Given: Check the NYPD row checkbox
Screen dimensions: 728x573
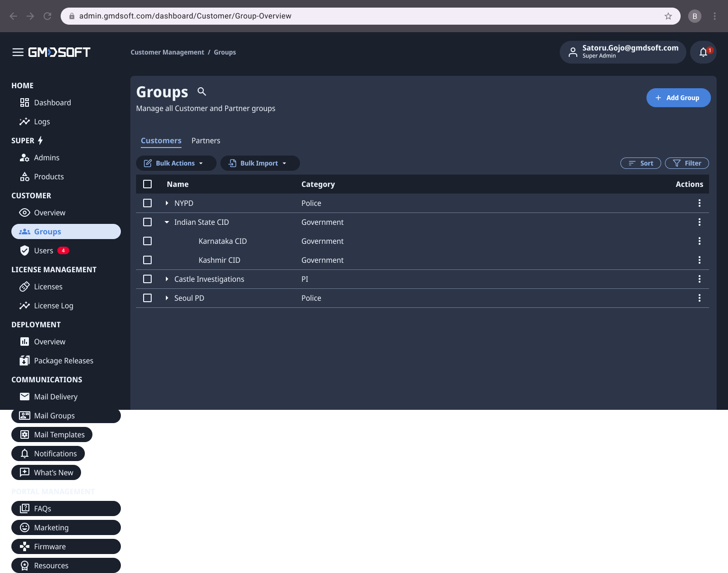Looking at the screenshot, I should [x=147, y=203].
